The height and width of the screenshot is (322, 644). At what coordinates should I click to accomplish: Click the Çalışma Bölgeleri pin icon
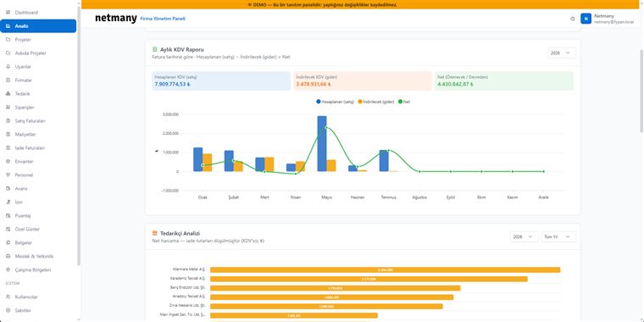click(x=8, y=269)
